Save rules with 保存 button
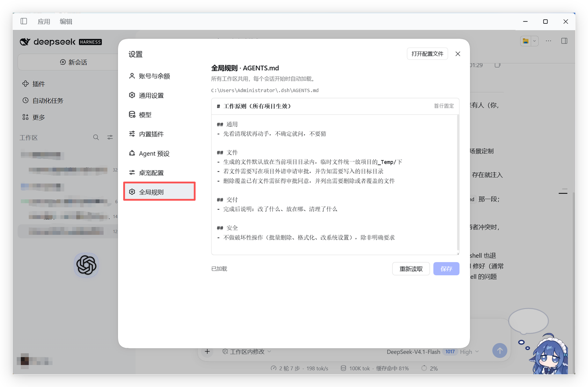 tap(446, 269)
